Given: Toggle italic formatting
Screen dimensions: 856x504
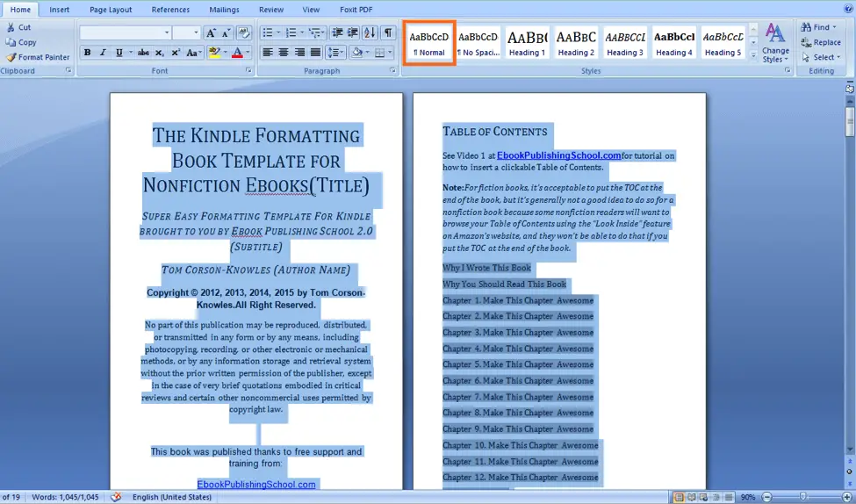Looking at the screenshot, I should click(103, 53).
